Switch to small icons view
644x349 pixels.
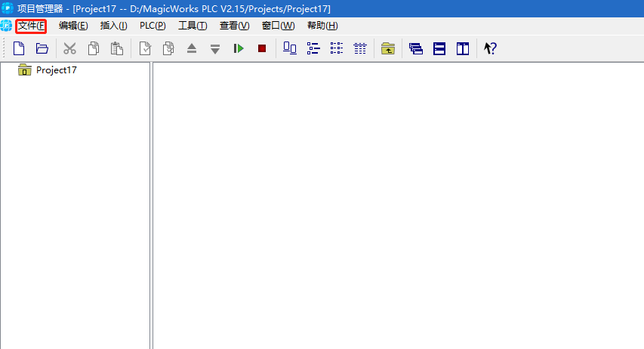pyautogui.click(x=313, y=48)
